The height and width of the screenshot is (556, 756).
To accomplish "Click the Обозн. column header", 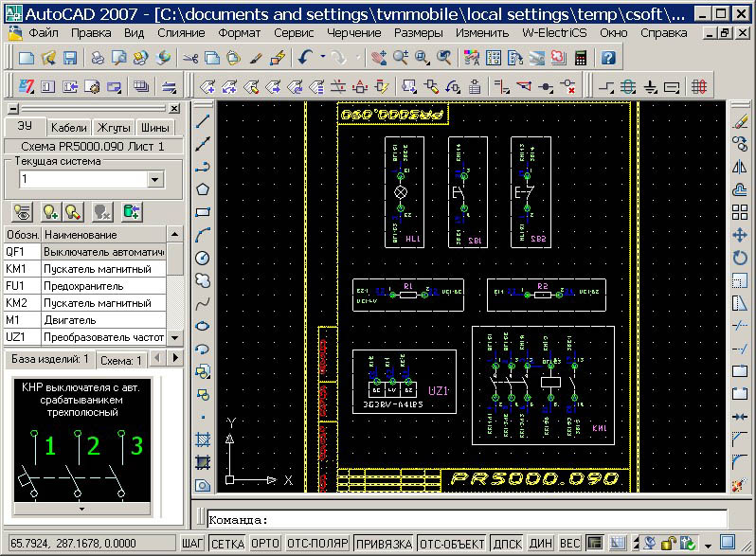I will coord(23,235).
